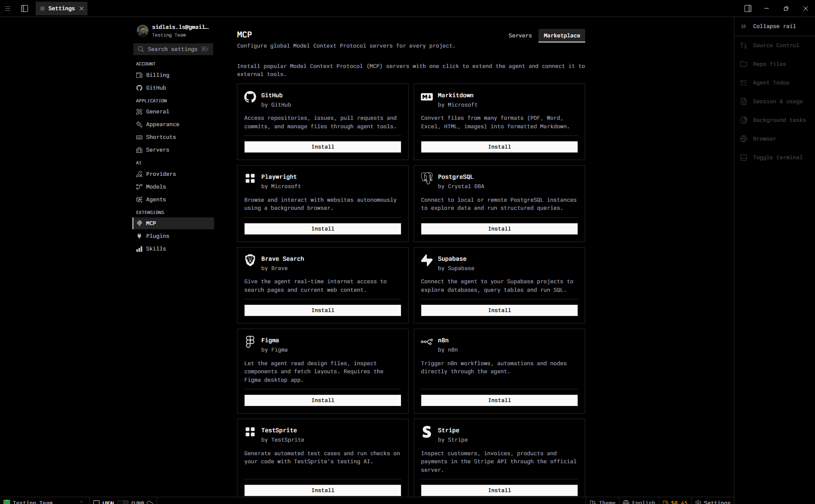Open Plugins settings
Image resolution: width=815 pixels, height=504 pixels.
[173, 236]
